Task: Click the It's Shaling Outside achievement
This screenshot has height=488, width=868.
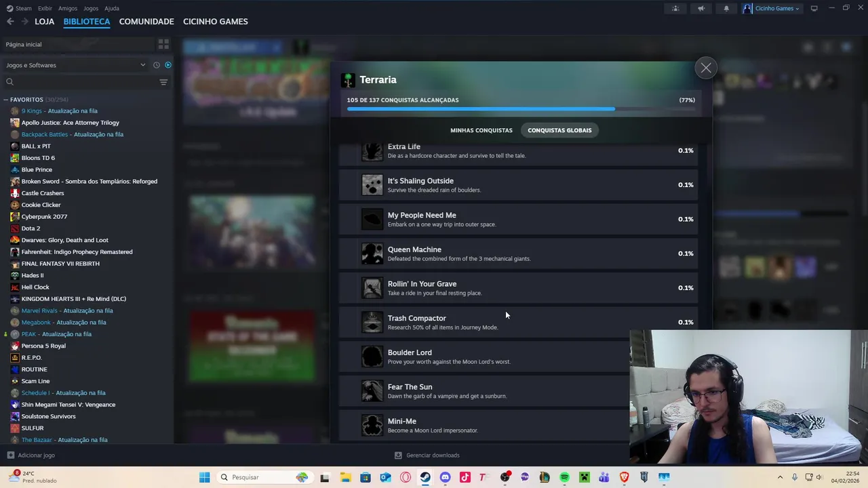Action: pyautogui.click(x=519, y=185)
